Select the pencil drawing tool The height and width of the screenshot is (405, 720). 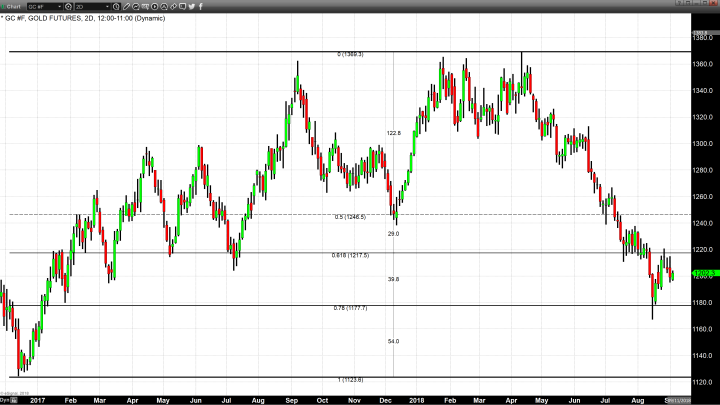[128, 6]
